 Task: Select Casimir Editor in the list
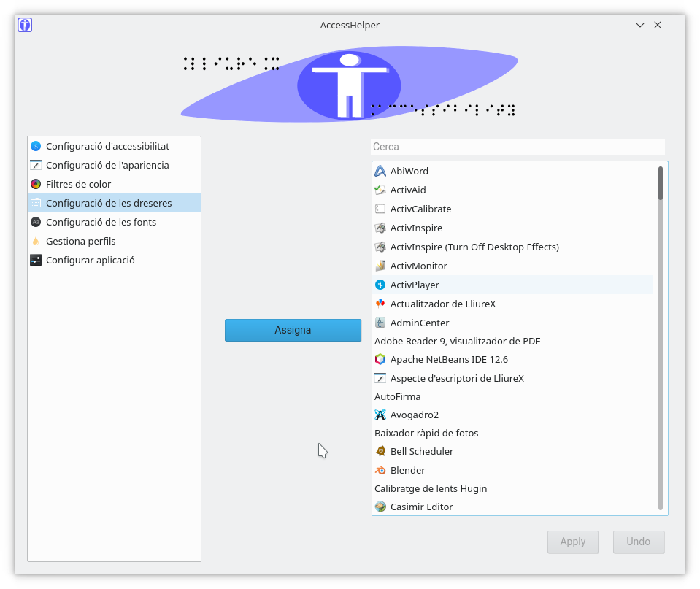tap(512, 507)
